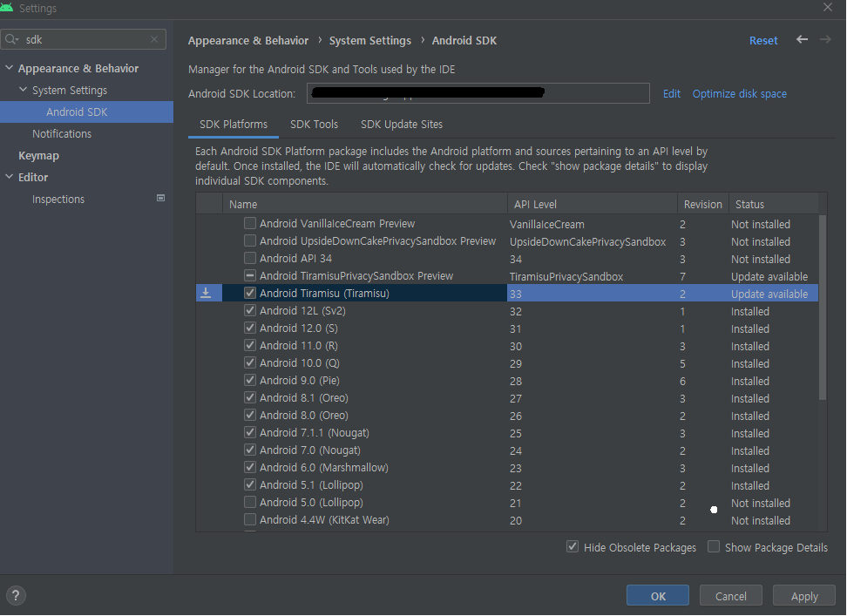Focus the settings search field
The image size is (847, 616).
83,39
